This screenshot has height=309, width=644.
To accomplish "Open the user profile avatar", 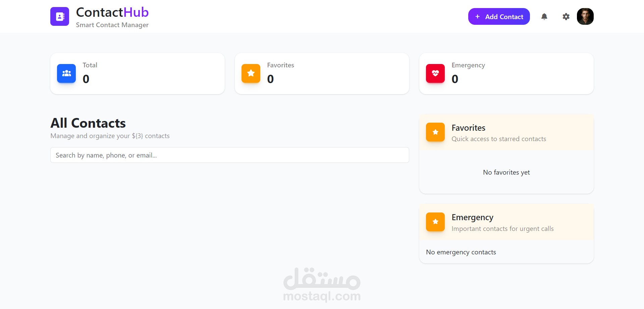I will tap(585, 16).
